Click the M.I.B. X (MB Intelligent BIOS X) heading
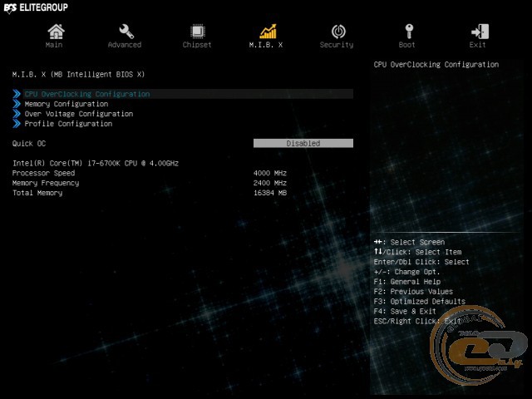532x399 pixels. pyautogui.click(x=78, y=74)
